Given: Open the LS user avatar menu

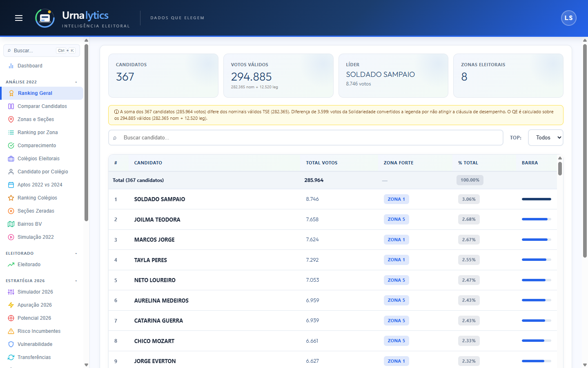Looking at the screenshot, I should pyautogui.click(x=568, y=18).
